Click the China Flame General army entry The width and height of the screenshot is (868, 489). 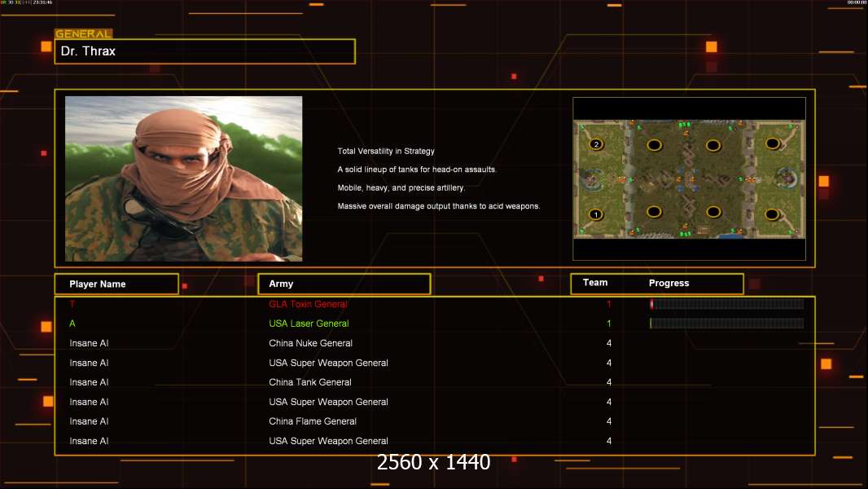tap(313, 421)
